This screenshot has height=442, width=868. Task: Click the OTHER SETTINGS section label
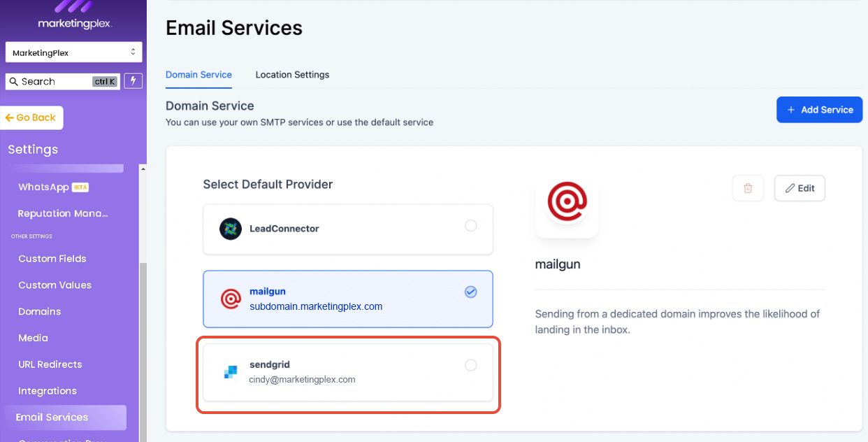click(x=31, y=236)
